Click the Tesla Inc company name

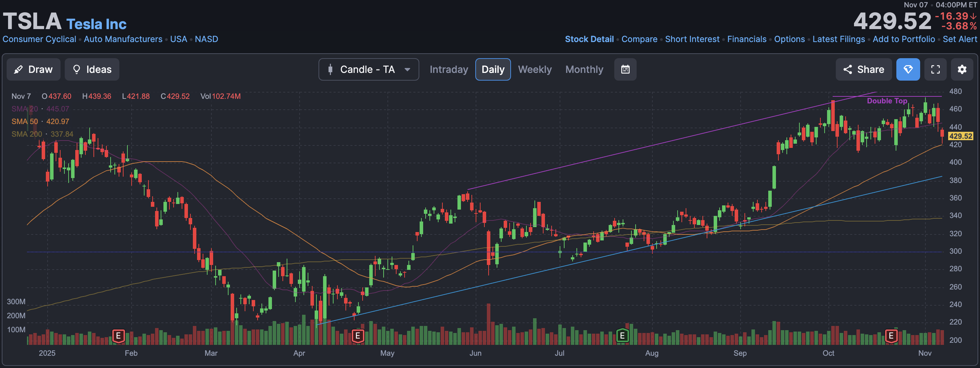click(96, 24)
